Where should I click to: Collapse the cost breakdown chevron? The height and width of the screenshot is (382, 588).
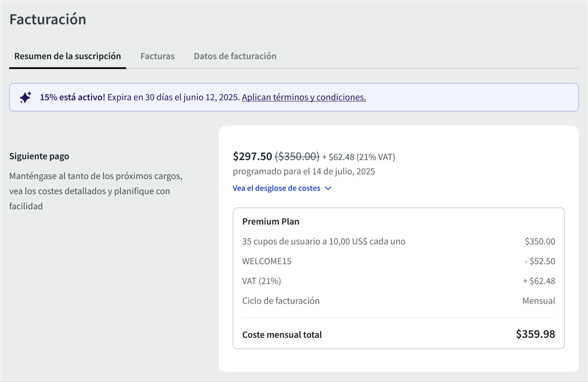click(x=328, y=188)
